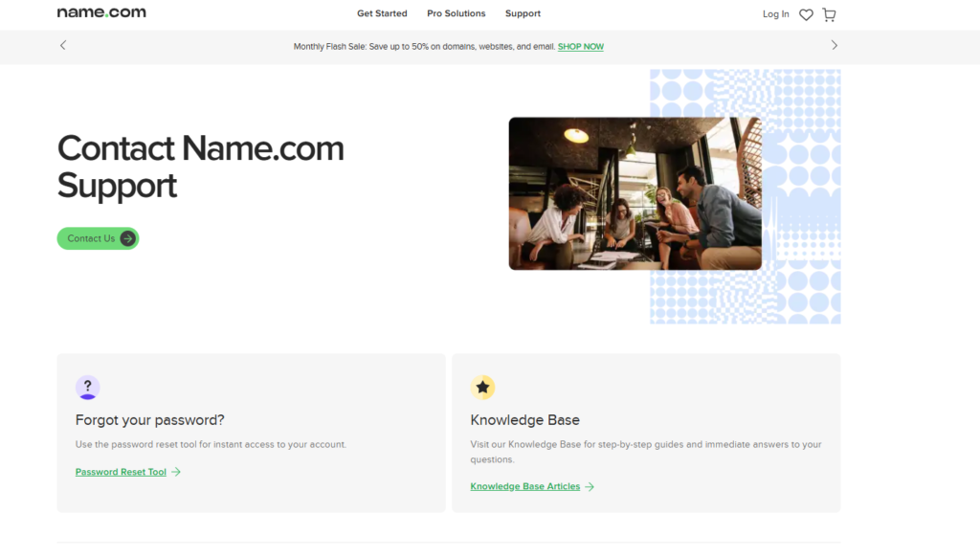
Task: Open the name.com logo homepage
Action: (101, 12)
